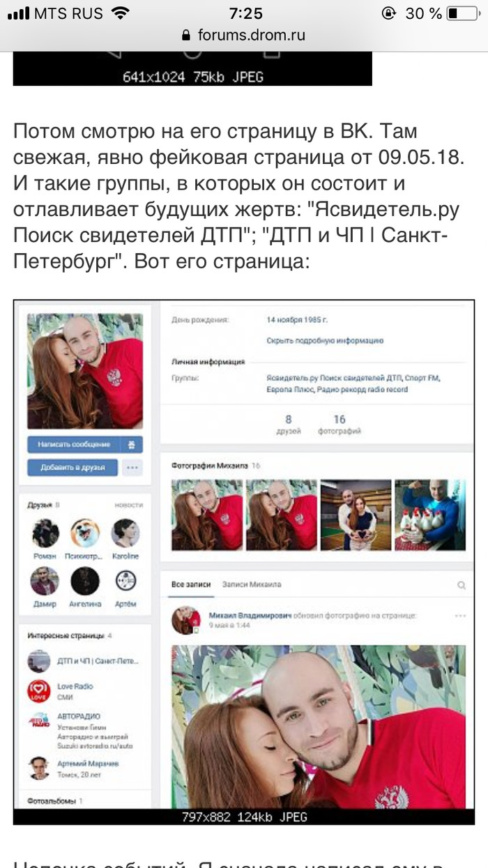Switch to the Все записи tab

[191, 585]
